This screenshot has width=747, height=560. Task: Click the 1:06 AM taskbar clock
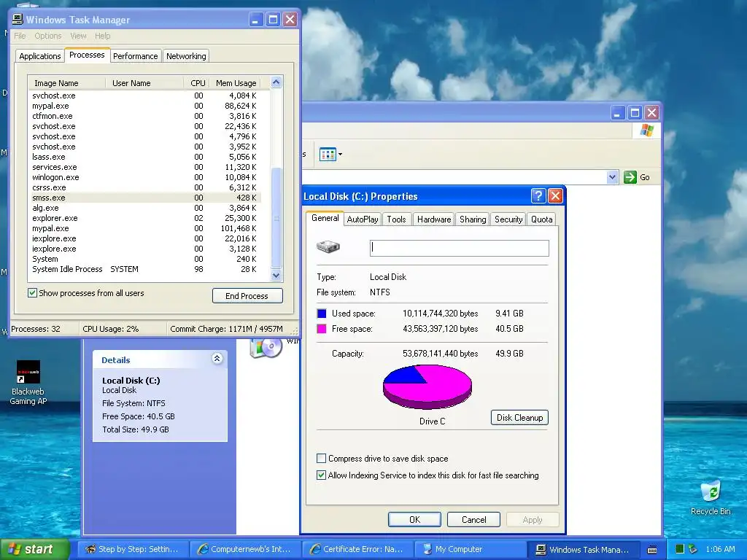pyautogui.click(x=720, y=549)
